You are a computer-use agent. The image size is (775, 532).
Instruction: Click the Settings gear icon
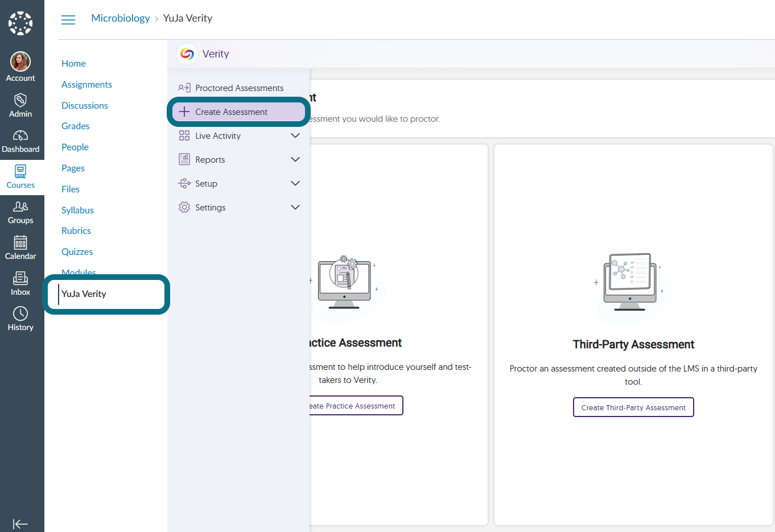coord(184,207)
